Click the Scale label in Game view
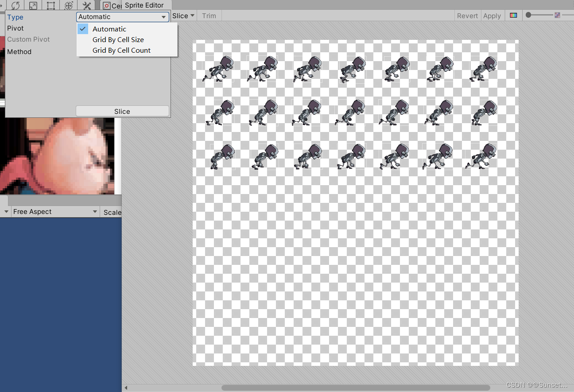This screenshot has height=392, width=574. pyautogui.click(x=112, y=212)
